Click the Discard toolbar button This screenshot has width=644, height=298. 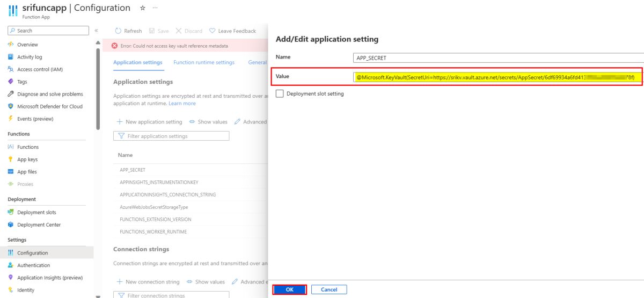click(189, 31)
